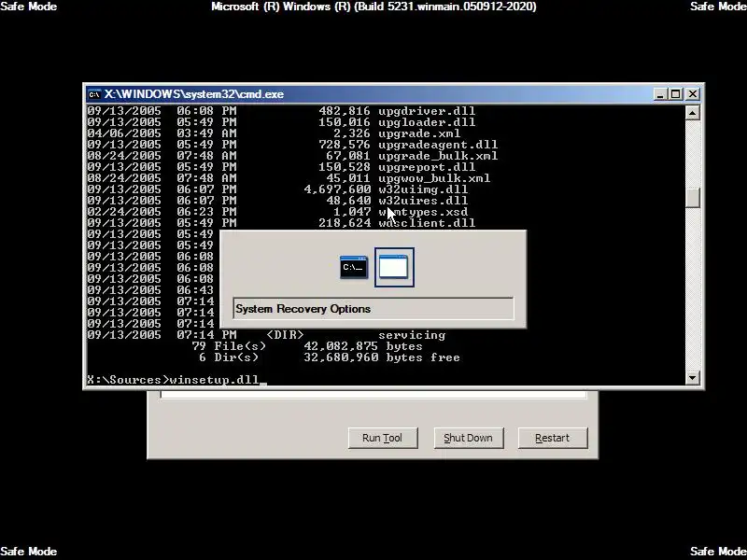Close the cmd.exe window

[693, 94]
